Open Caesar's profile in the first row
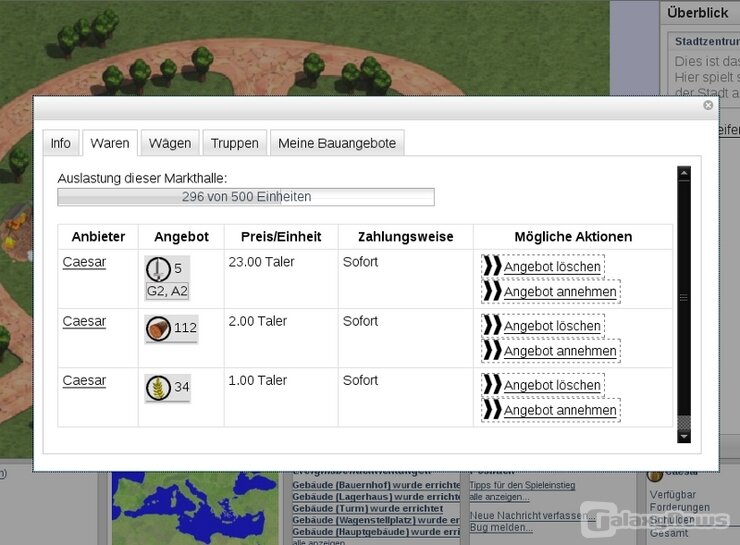This screenshot has height=545, width=740. [84, 262]
